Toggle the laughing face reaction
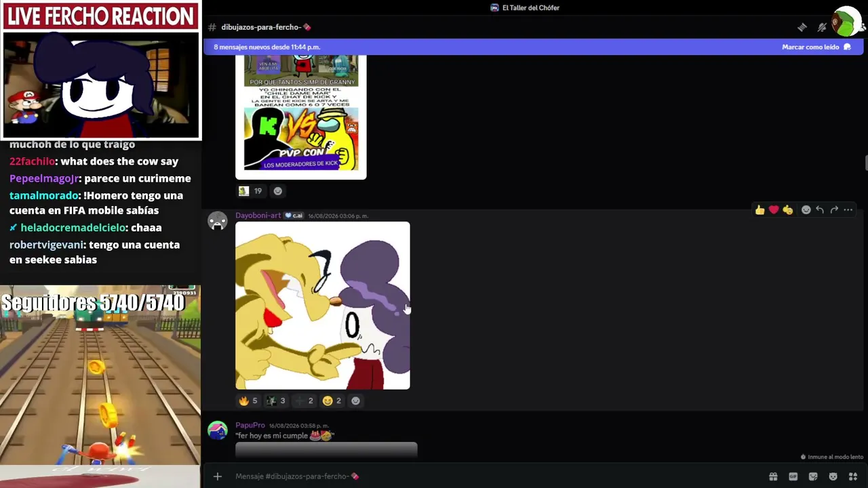 (332, 401)
